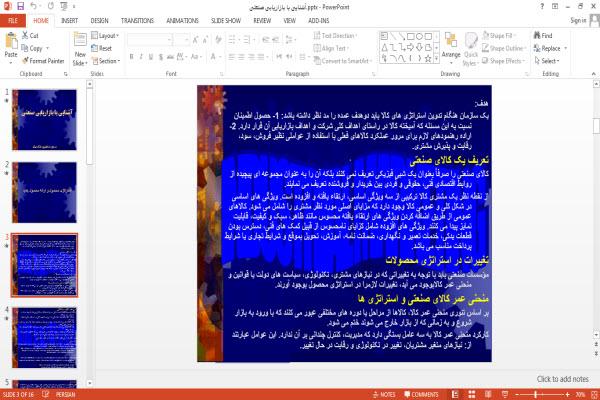Viewport: 600px width, 400px height.
Task: Click the zoom percentage in status bar
Action: (580, 394)
